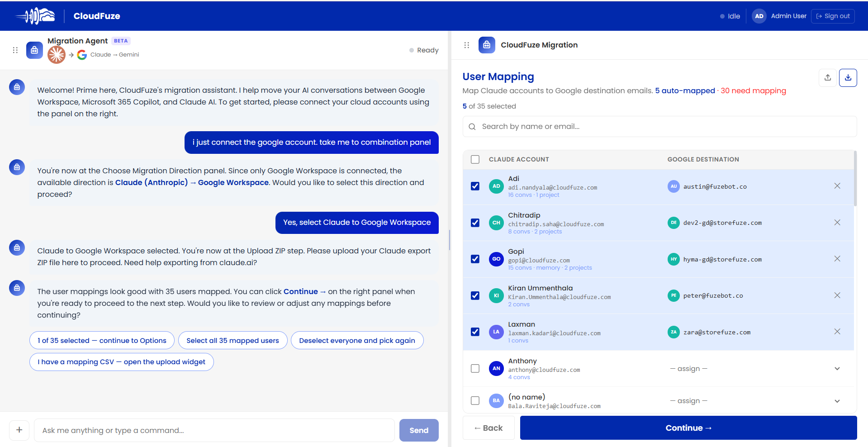Toggle the select-all checkbox in table header

click(x=475, y=159)
